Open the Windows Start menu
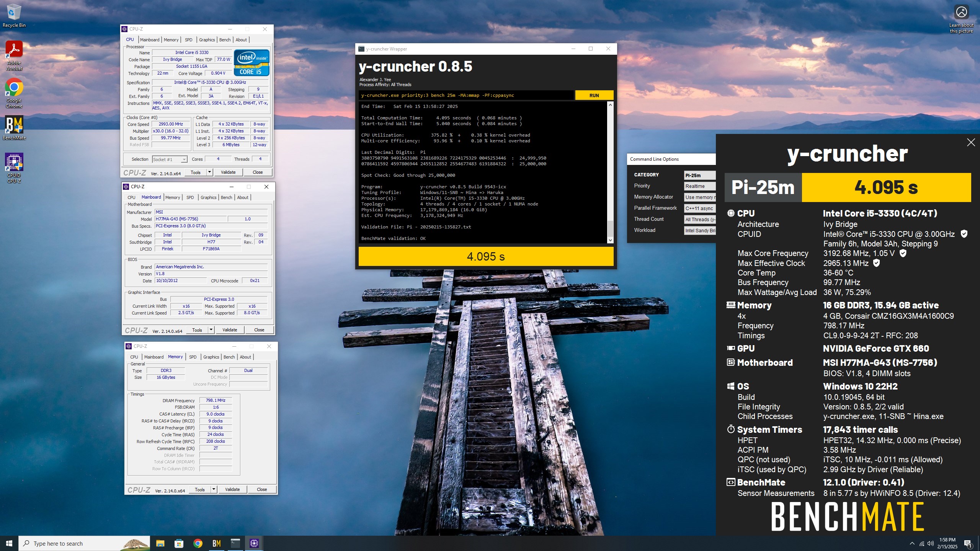The image size is (980, 551). [9, 543]
